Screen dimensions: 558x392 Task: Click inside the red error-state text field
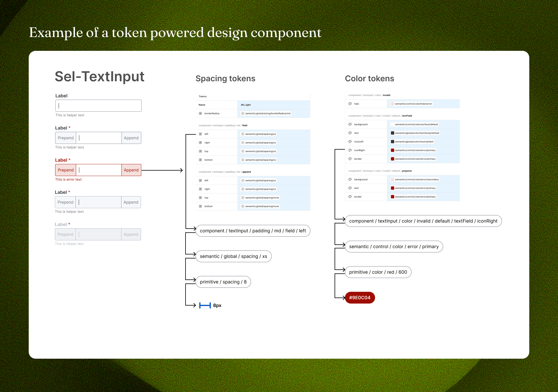[x=99, y=170]
